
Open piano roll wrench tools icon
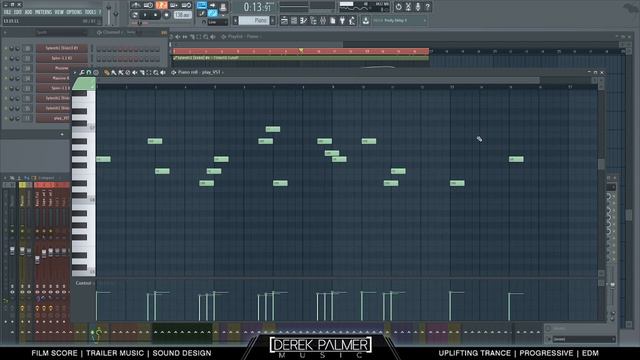tap(82, 73)
